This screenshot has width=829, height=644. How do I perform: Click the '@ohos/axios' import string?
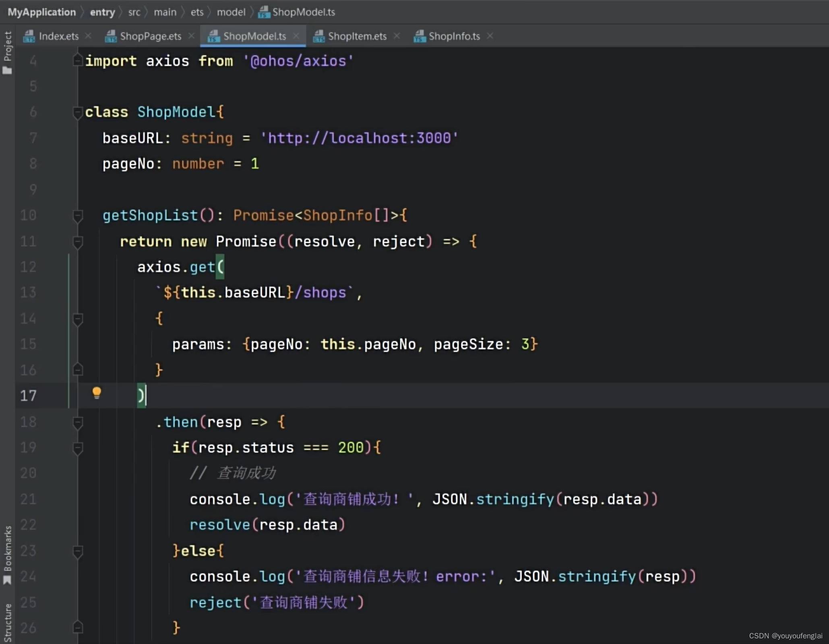click(298, 61)
